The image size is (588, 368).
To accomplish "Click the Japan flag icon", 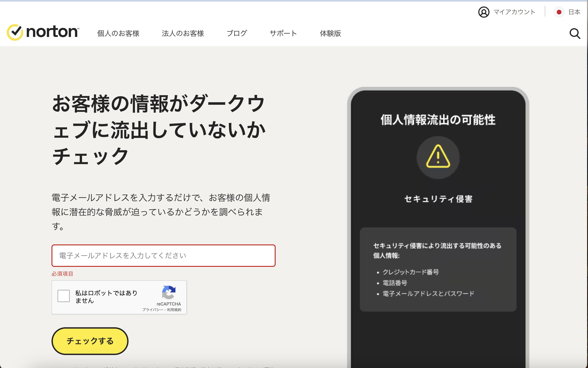I will point(559,12).
